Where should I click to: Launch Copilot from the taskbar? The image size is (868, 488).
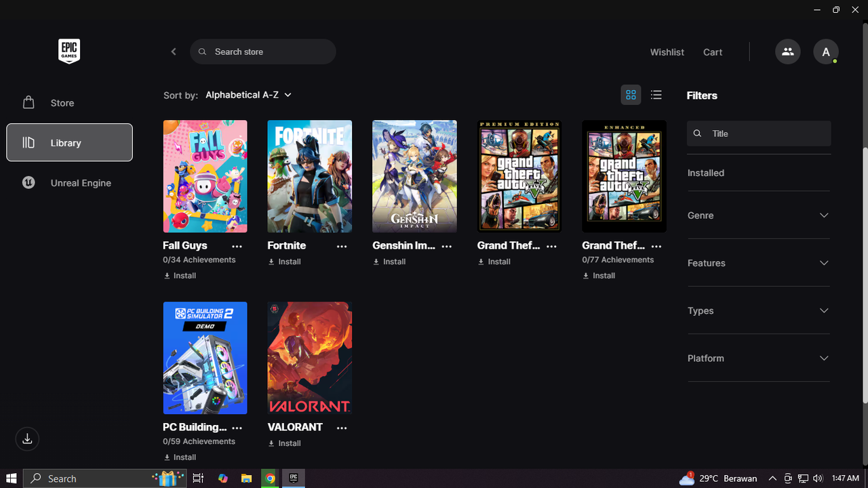pyautogui.click(x=223, y=479)
